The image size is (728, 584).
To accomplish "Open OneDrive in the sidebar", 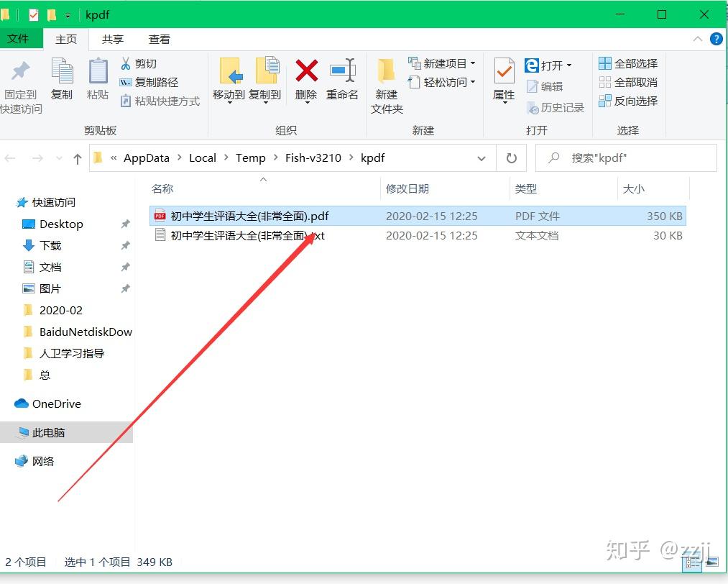I will coord(47,403).
